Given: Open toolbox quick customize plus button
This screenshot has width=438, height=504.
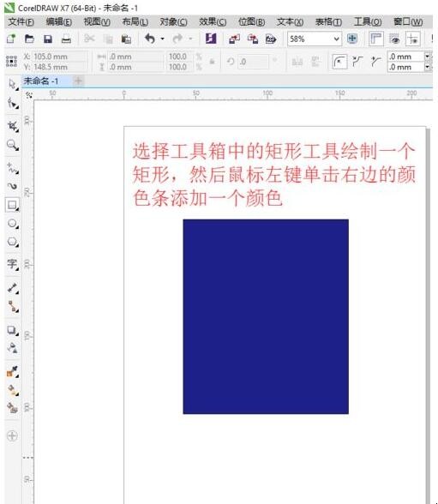Looking at the screenshot, I should 12,435.
